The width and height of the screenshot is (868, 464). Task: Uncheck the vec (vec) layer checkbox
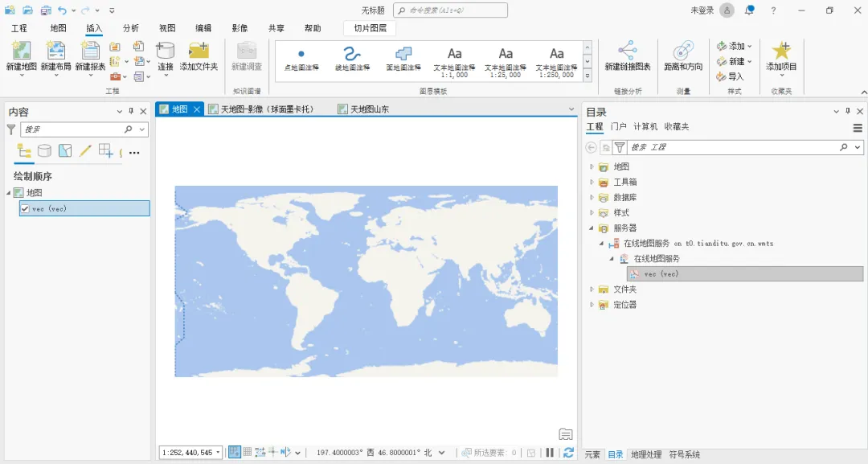point(25,209)
